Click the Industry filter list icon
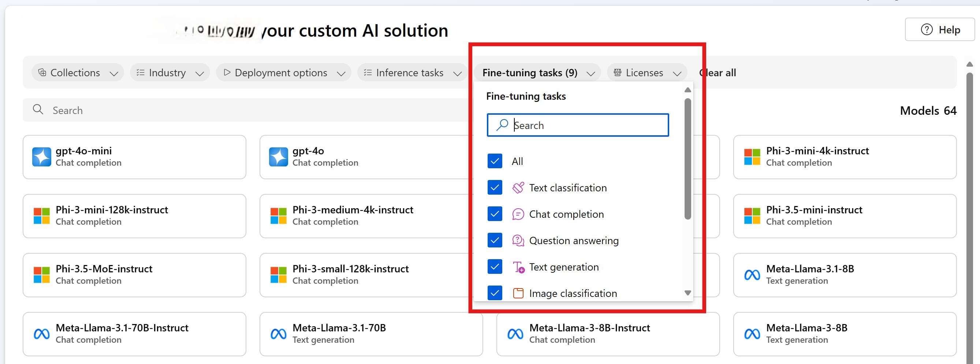The height and width of the screenshot is (364, 980). click(140, 72)
